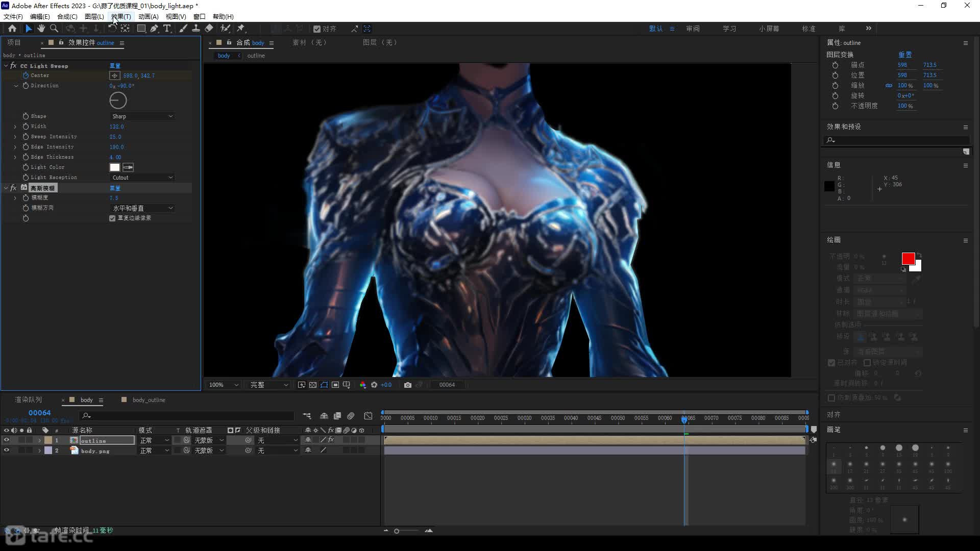
Task: Expand the outline layer twirl arrow
Action: (x=39, y=440)
